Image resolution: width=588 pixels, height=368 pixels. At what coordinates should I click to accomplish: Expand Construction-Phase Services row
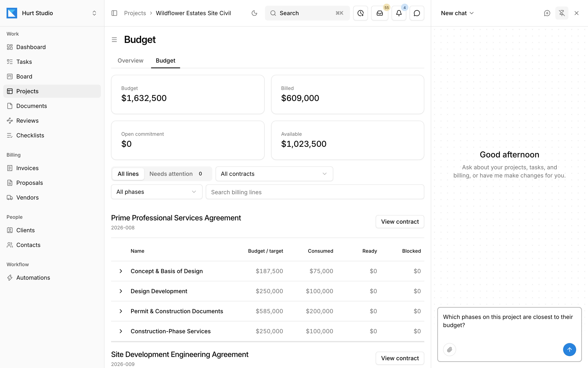click(121, 331)
